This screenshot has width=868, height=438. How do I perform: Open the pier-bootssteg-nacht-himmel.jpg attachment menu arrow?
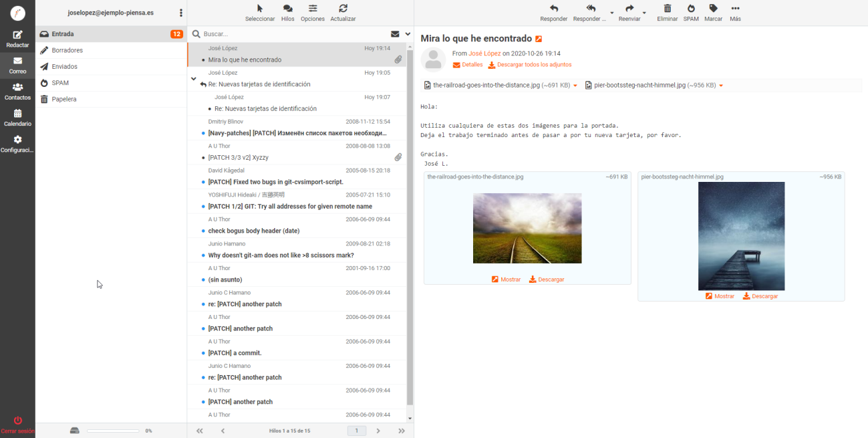pyautogui.click(x=721, y=86)
